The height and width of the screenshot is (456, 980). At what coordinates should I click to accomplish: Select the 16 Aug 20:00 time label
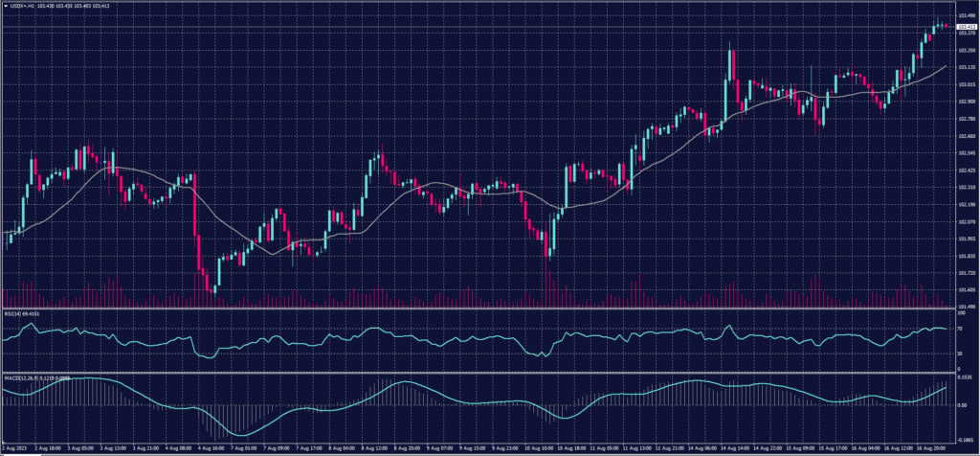(931, 447)
